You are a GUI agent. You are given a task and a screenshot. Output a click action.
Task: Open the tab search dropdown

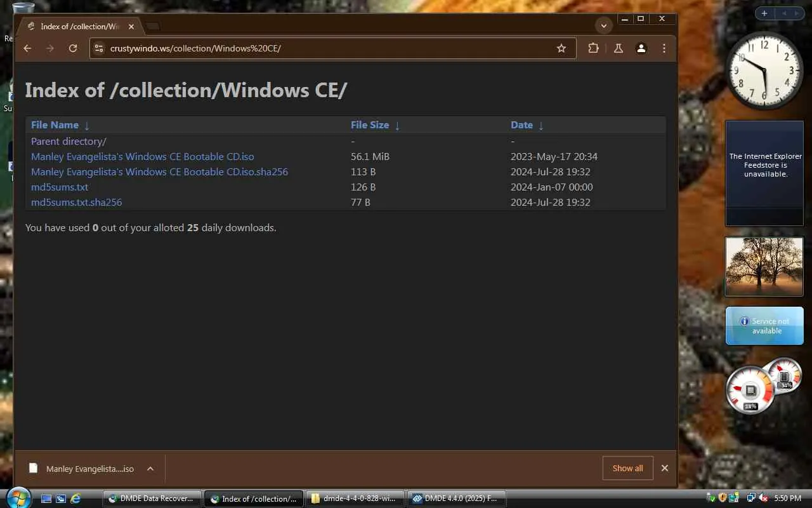(603, 26)
